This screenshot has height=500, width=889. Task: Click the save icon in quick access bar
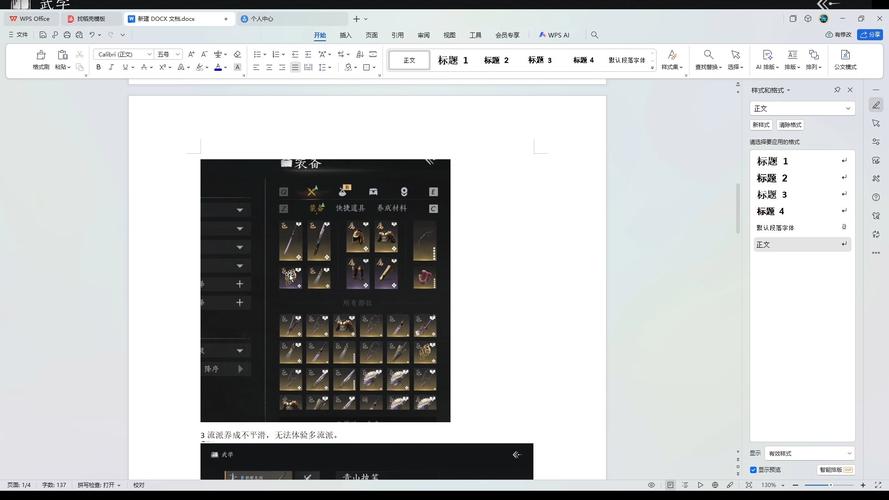click(x=43, y=35)
